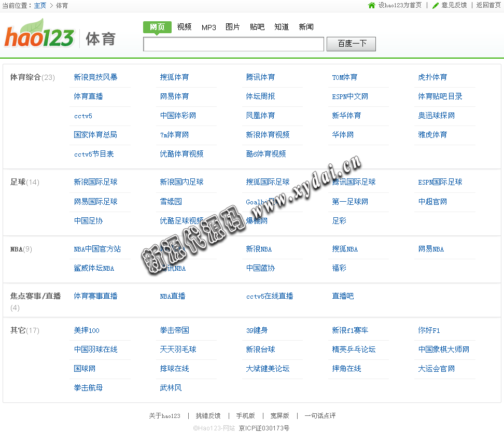
Task: Visit 虎扑体育 link
Action: pyautogui.click(x=432, y=77)
